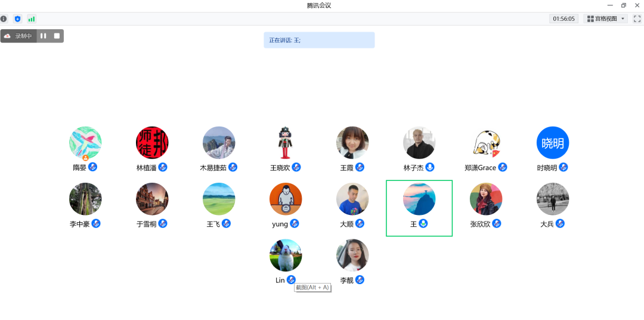This screenshot has height=320, width=644.
Task: Click the name label 王晓欢
Action: tap(280, 167)
